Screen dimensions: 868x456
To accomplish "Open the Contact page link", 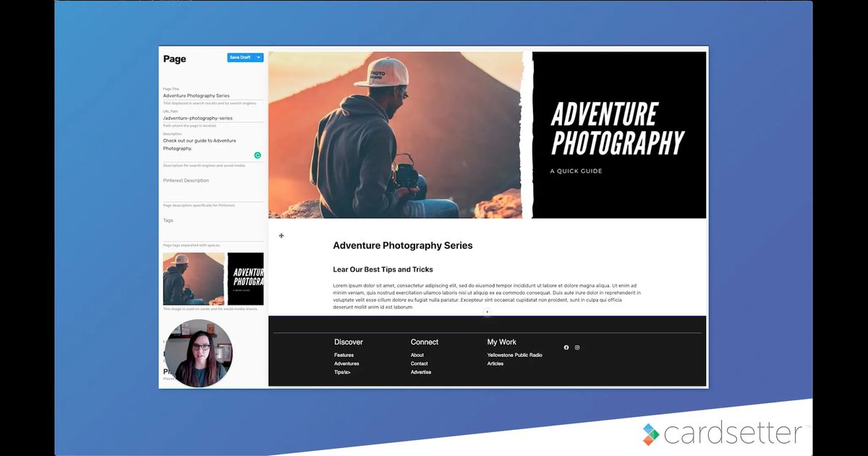I will [419, 363].
